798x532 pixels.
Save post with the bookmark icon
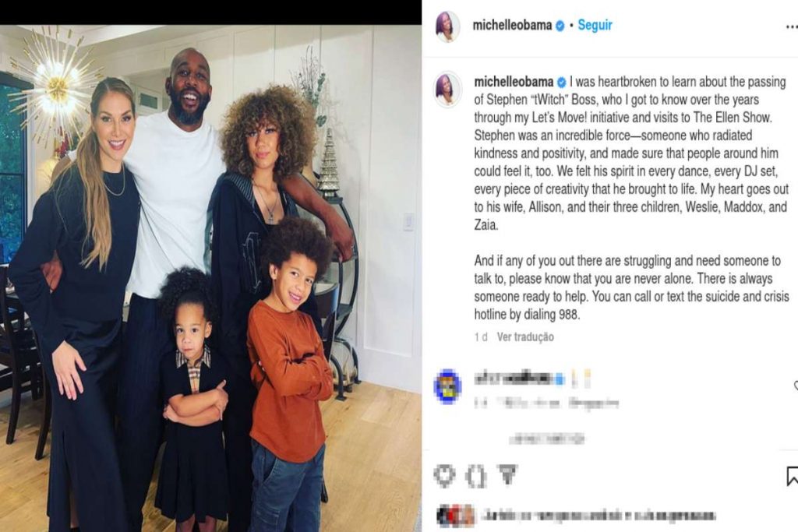coord(792,476)
